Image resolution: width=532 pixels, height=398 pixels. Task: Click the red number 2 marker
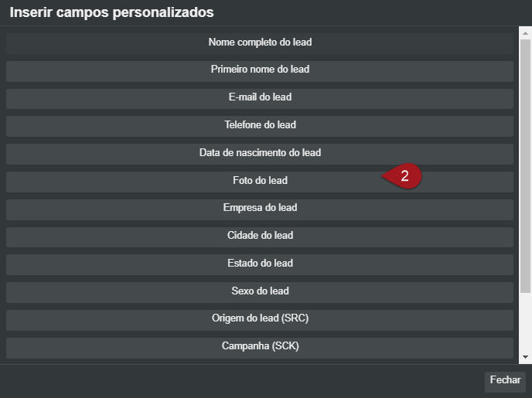[405, 176]
